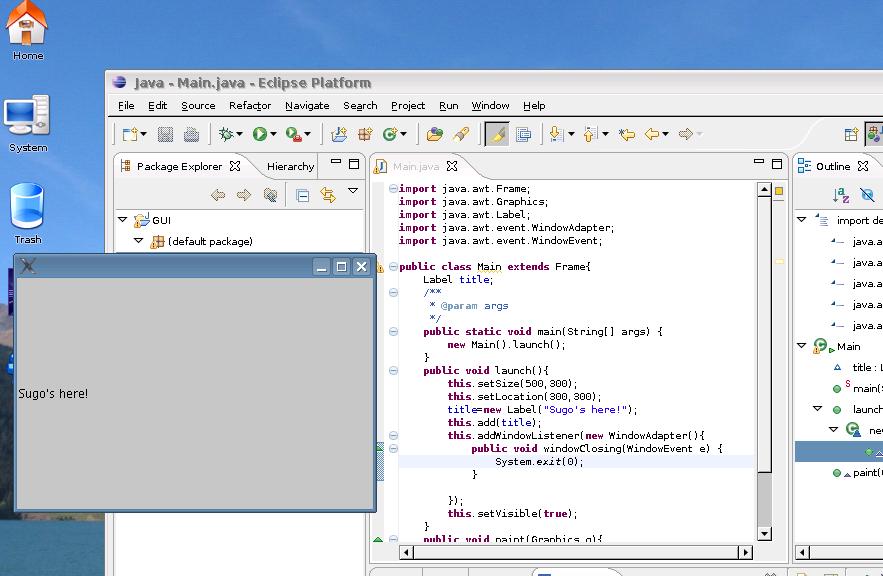
Task: Click the New Java Package icon
Action: [365, 134]
